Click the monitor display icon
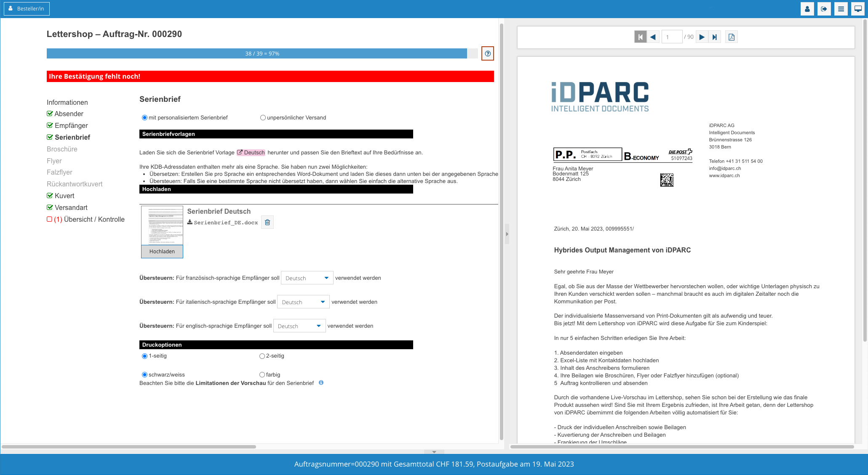868x475 pixels. click(857, 9)
